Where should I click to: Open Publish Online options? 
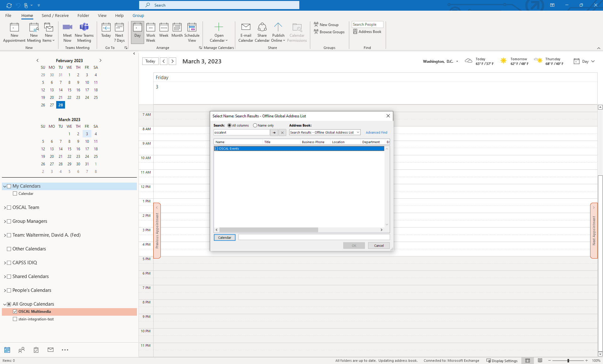coord(278,32)
